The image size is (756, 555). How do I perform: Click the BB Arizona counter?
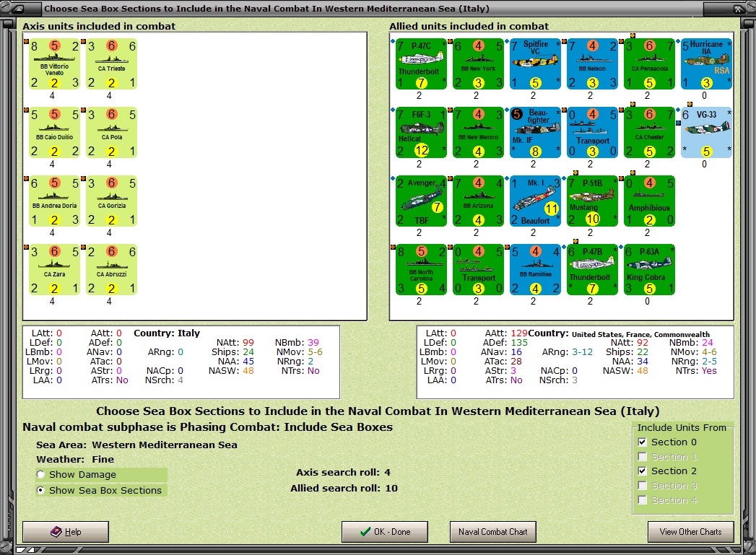coord(478,201)
